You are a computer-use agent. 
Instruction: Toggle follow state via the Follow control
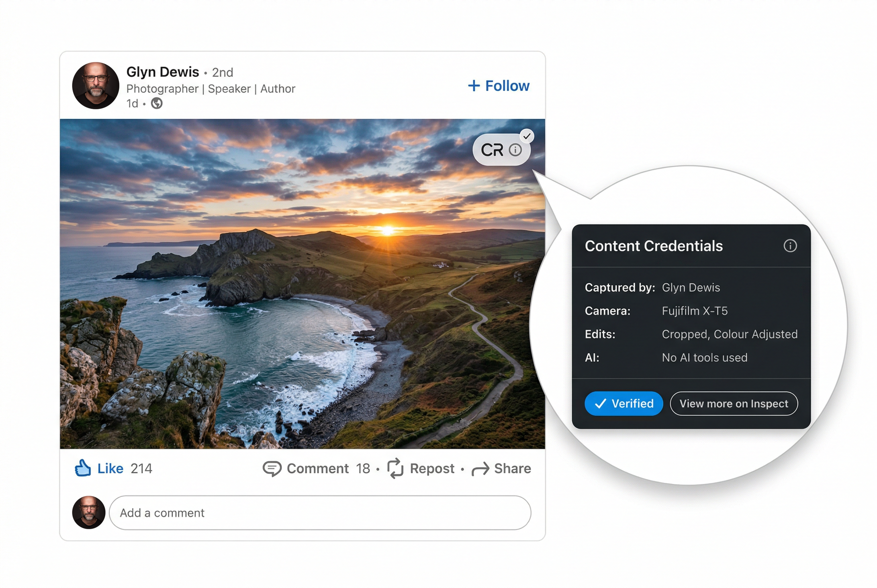coord(498,86)
